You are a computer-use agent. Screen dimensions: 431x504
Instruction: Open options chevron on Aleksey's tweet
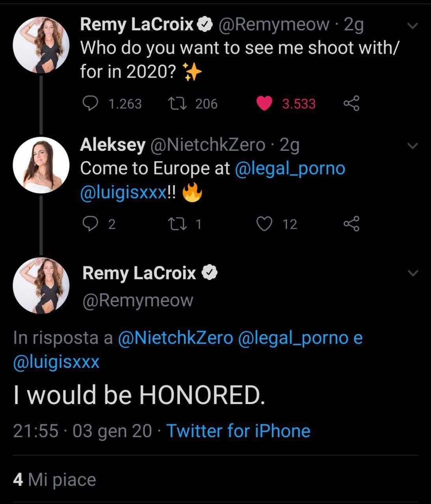[x=412, y=146]
